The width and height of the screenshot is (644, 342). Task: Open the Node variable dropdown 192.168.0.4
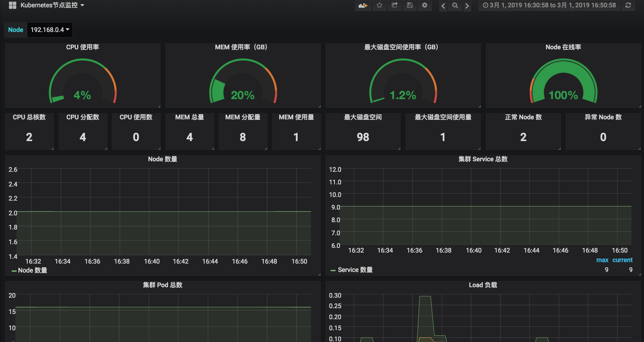point(50,30)
